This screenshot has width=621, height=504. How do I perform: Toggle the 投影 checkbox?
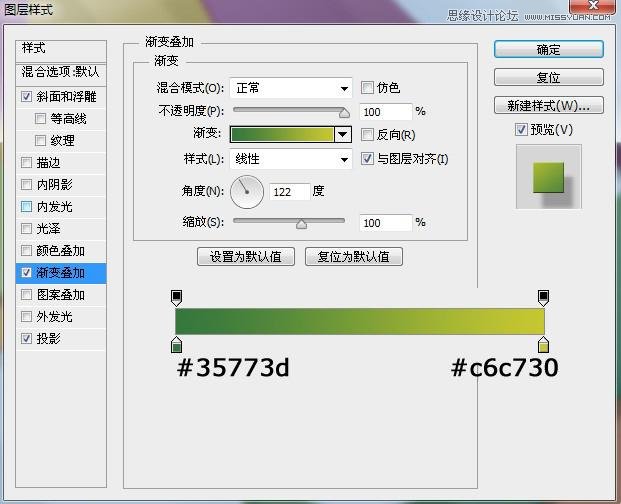point(27,338)
